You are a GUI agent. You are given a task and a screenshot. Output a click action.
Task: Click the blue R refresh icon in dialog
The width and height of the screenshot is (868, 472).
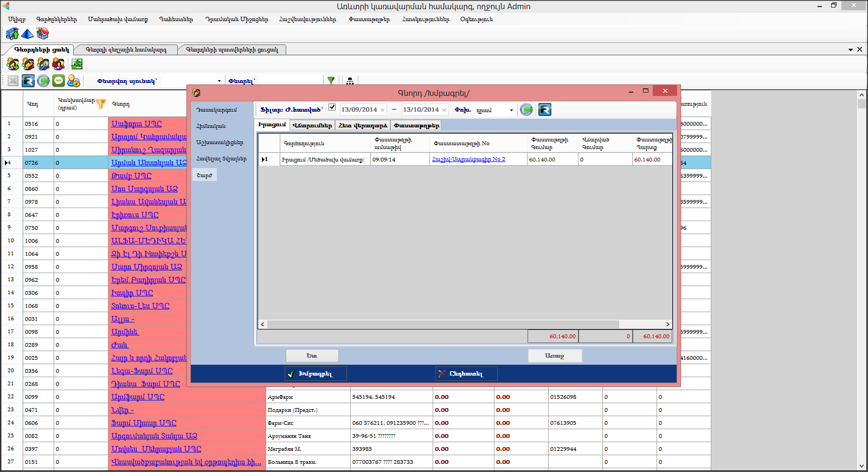(544, 110)
